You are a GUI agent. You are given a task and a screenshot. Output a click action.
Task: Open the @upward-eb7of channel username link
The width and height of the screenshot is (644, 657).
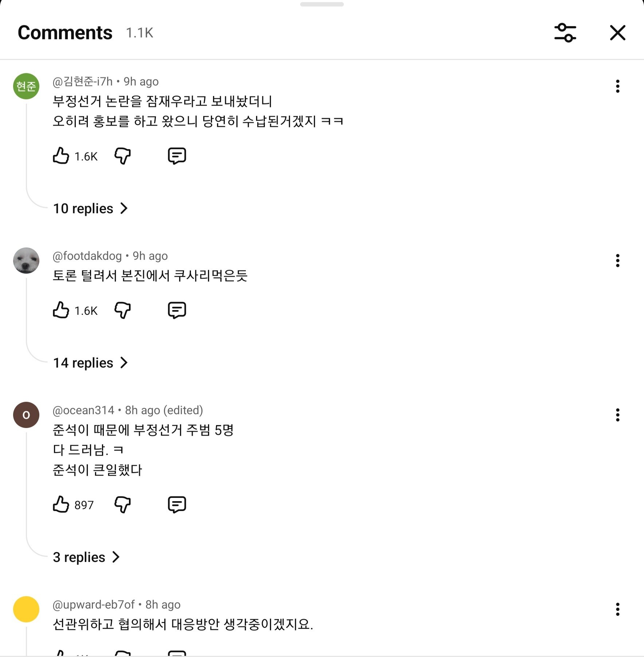click(x=94, y=605)
